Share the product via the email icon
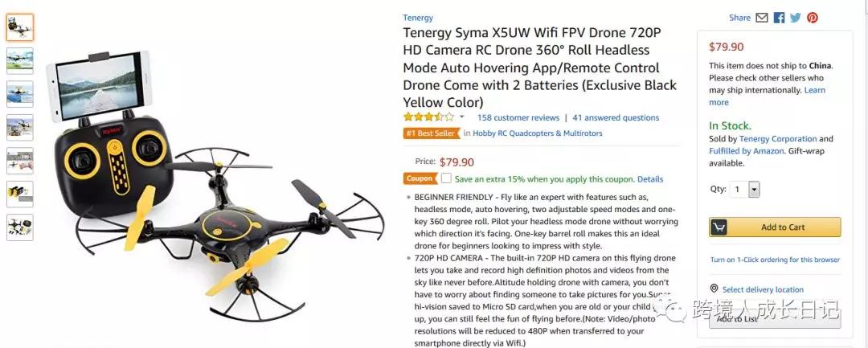868x348 pixels. pyautogui.click(x=762, y=18)
